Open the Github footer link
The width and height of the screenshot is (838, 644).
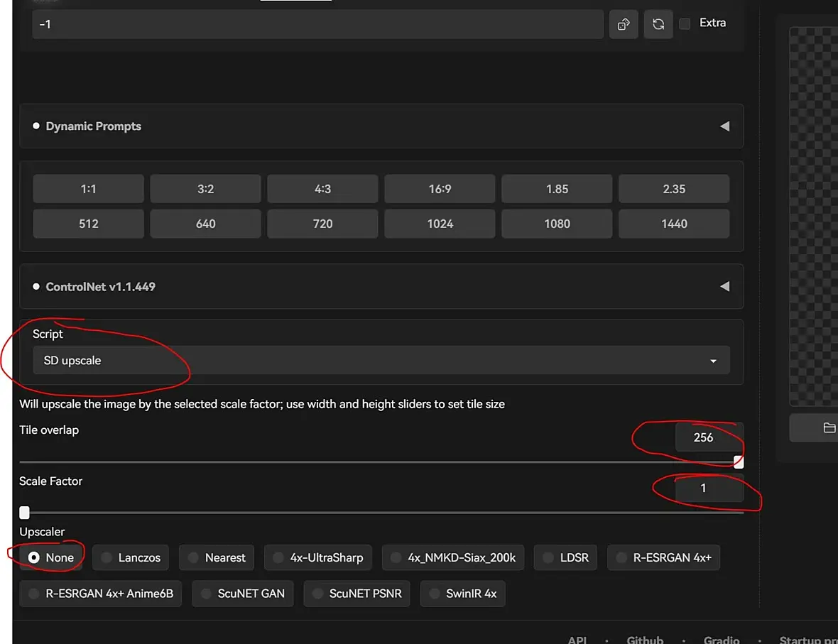point(645,639)
